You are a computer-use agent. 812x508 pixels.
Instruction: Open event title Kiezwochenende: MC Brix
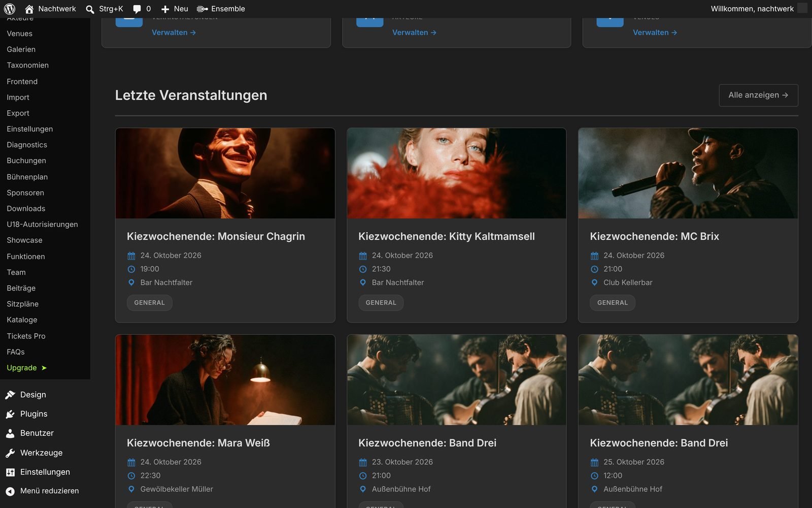click(655, 236)
